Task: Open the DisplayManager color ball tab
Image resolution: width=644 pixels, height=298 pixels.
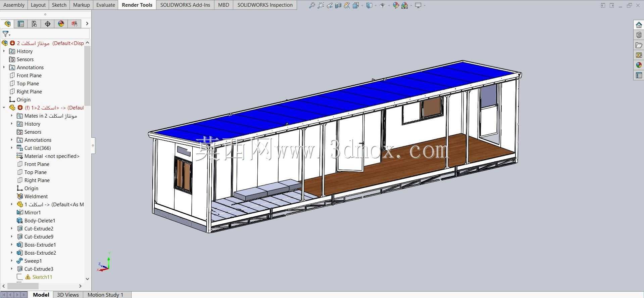Action: (61, 24)
